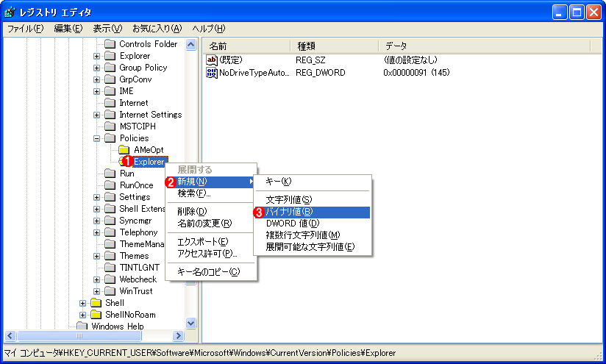The height and width of the screenshot is (364, 606).
Task: Click the (既定) string value icon
Action: 211,60
